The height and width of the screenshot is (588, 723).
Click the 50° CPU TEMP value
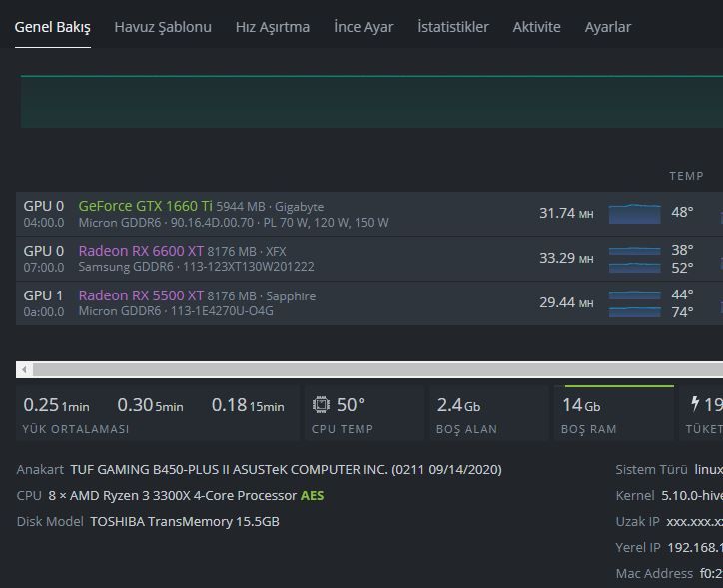351,405
